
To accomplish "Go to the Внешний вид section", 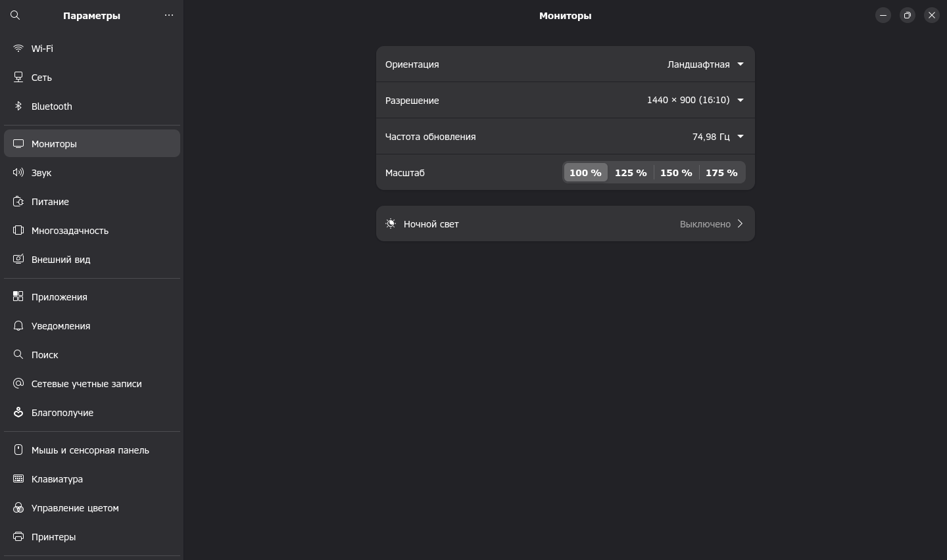I will (x=61, y=260).
